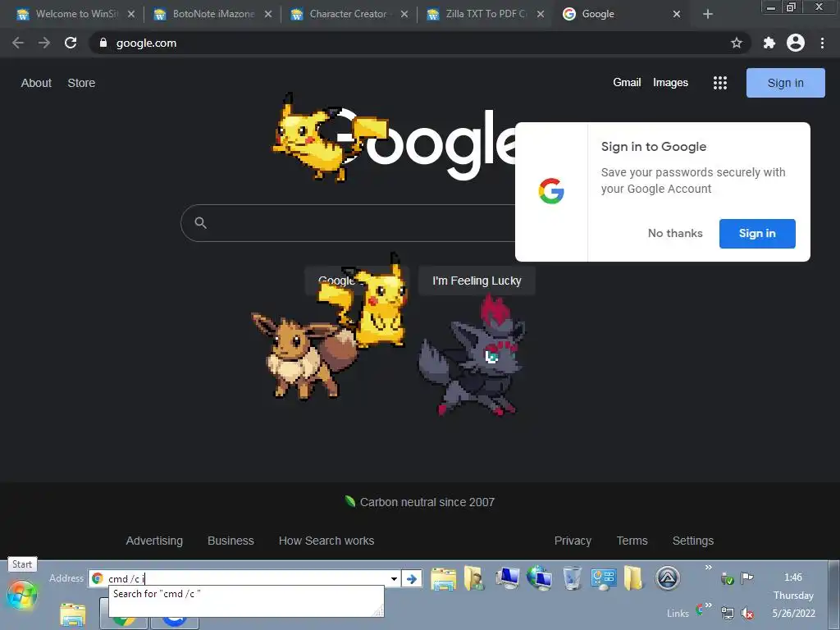
Task: Open the Gmail link
Action: [x=627, y=83]
